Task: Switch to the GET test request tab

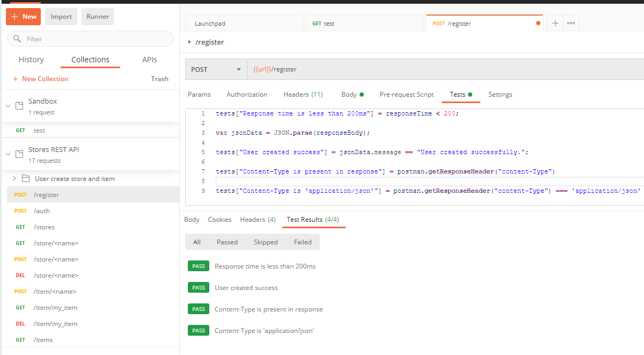Action: point(364,23)
